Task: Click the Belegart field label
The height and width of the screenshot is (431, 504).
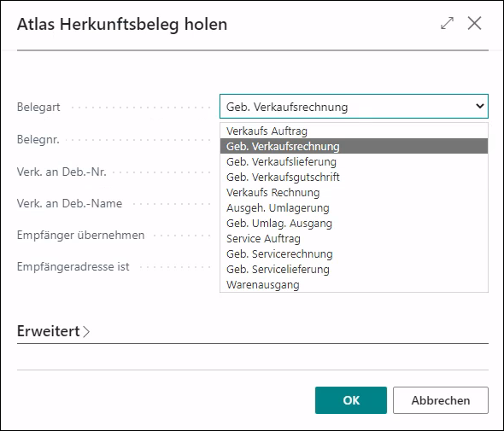Action: (38, 107)
